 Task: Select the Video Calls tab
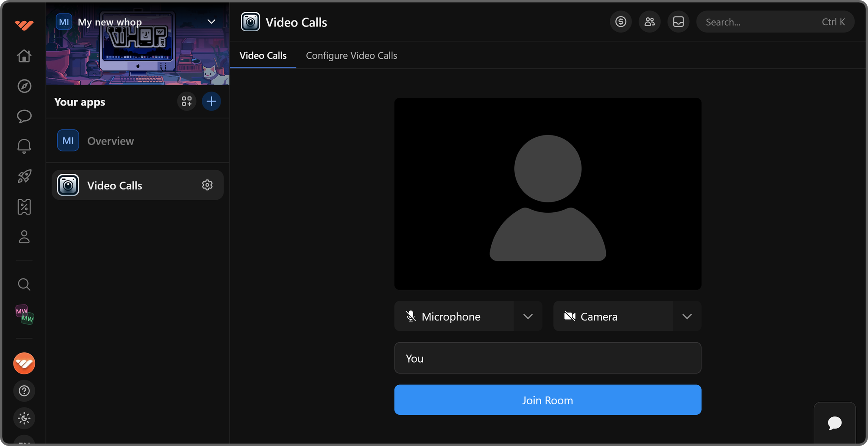(263, 56)
